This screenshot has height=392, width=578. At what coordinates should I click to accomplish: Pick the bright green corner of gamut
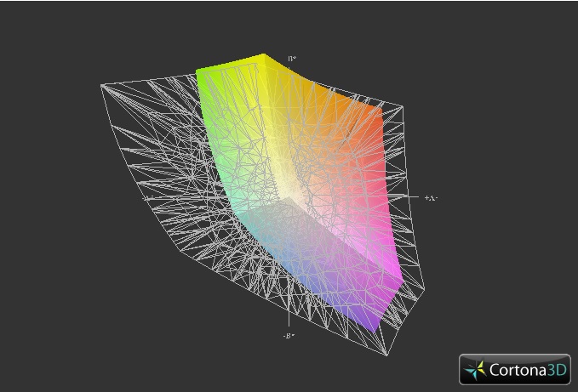[x=199, y=71]
